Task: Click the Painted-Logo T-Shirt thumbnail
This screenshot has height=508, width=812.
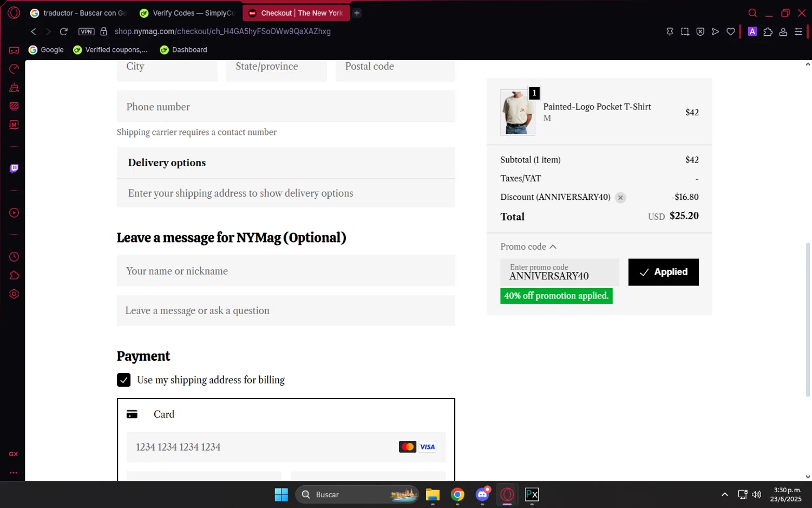Action: [x=518, y=113]
